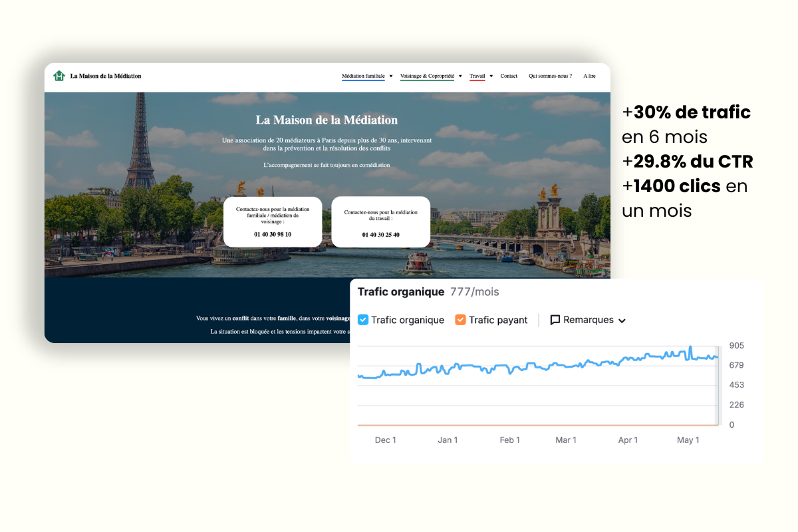Click the +30% de trafic headline
Viewport: 798px width, 532px height.
(x=686, y=112)
